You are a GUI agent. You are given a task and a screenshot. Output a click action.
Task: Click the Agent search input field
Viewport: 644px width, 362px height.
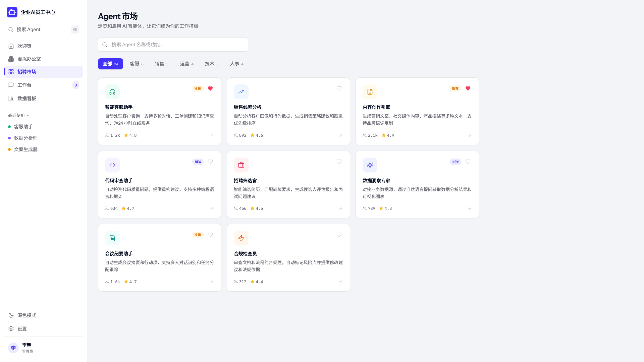(x=173, y=44)
